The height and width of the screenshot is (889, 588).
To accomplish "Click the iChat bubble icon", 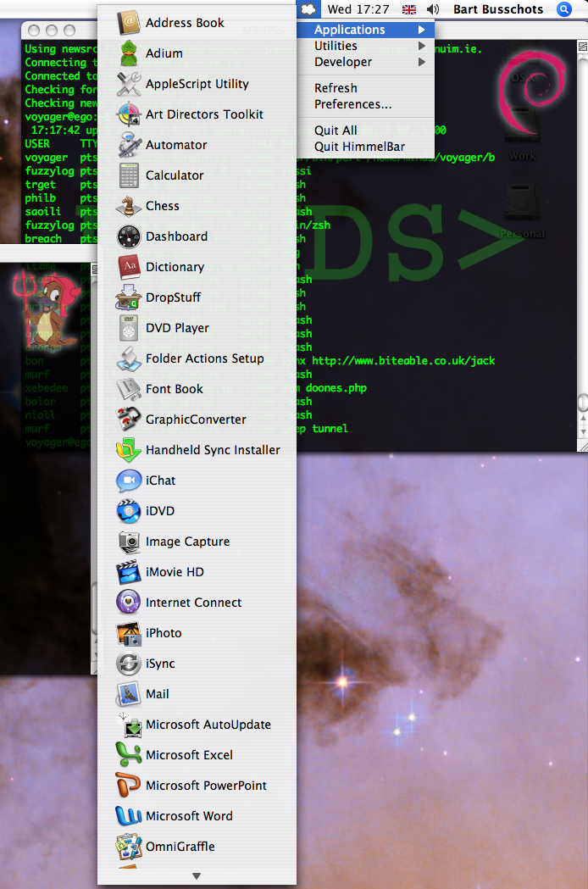I will (129, 481).
